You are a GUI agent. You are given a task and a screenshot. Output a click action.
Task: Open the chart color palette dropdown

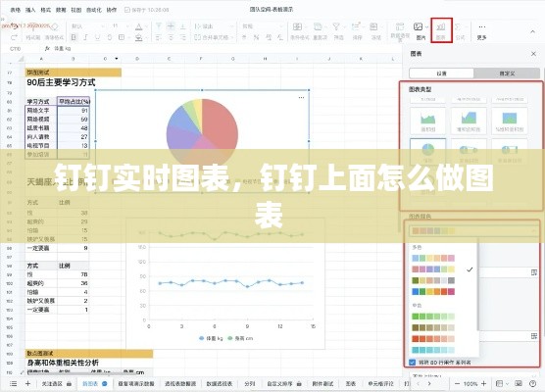point(473,230)
